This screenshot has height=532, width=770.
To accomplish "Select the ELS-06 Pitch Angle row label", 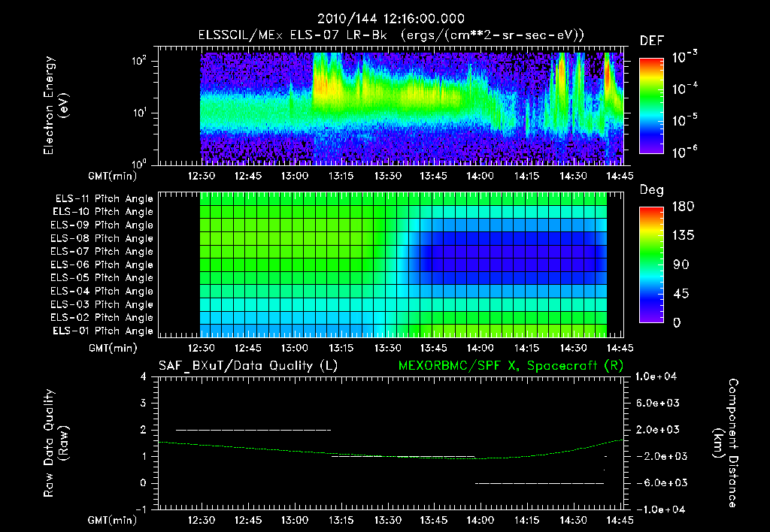I will coord(102,264).
